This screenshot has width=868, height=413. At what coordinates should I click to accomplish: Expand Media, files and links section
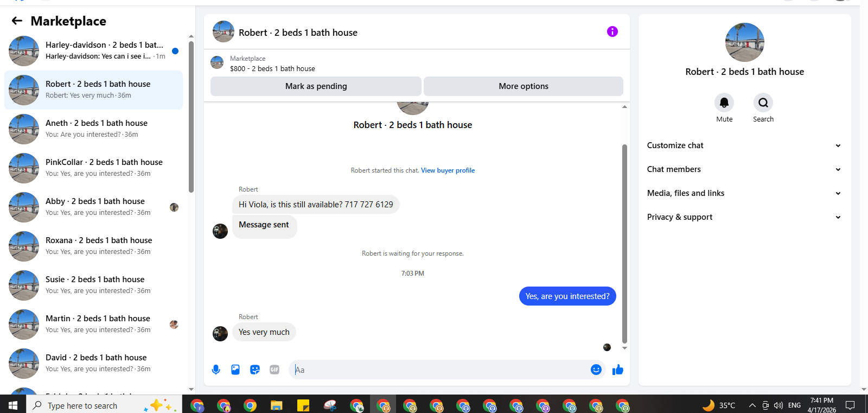(x=744, y=193)
